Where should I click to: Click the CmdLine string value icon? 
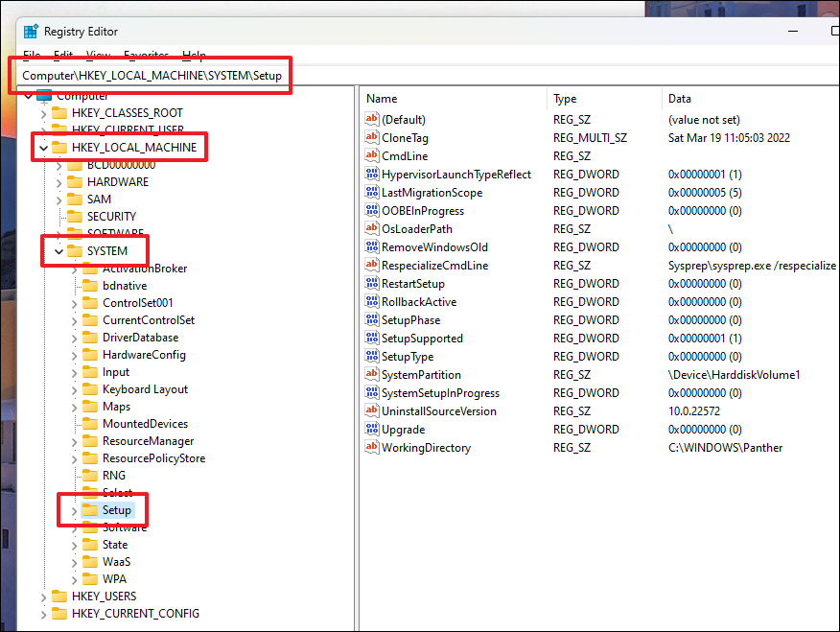(372, 155)
